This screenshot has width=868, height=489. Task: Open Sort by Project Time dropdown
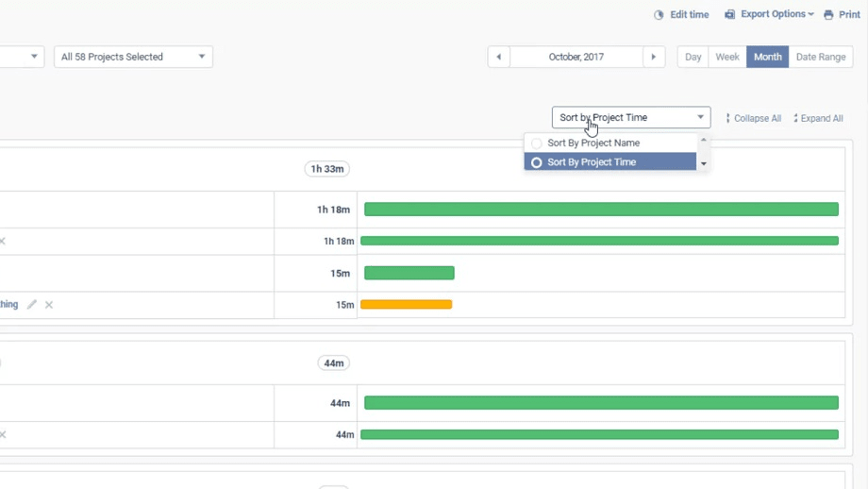[x=631, y=117]
